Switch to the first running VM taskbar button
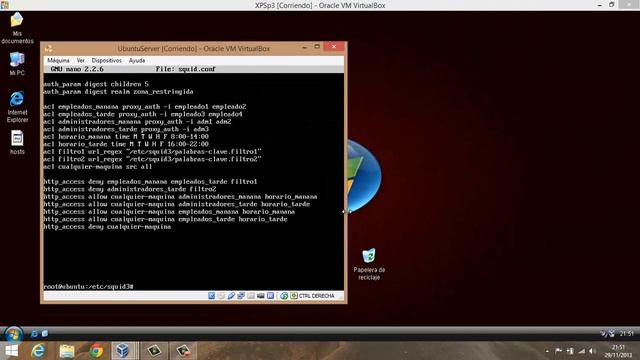Viewport: 640px width, 360px height. (154, 351)
